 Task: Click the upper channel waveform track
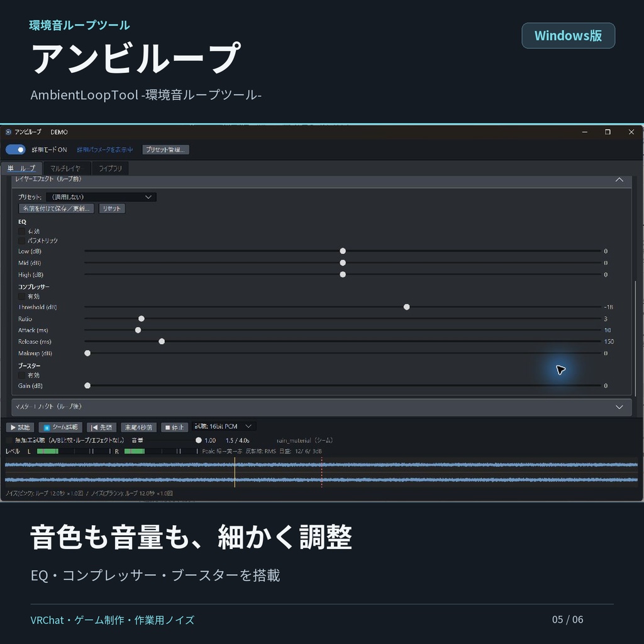[x=321, y=465]
